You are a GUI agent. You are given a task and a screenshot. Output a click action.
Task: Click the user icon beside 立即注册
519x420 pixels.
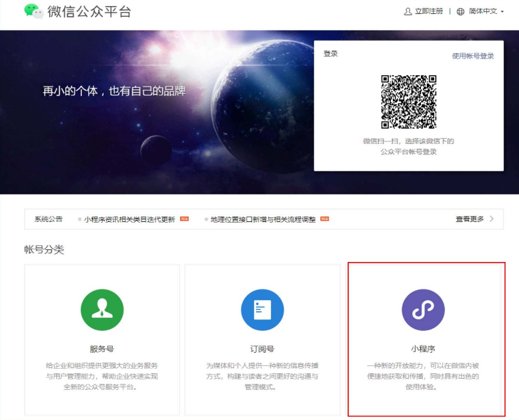coord(408,11)
